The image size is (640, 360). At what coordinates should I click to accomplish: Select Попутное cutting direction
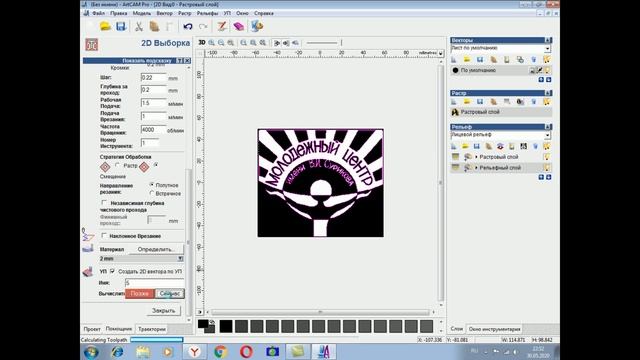[152, 185]
